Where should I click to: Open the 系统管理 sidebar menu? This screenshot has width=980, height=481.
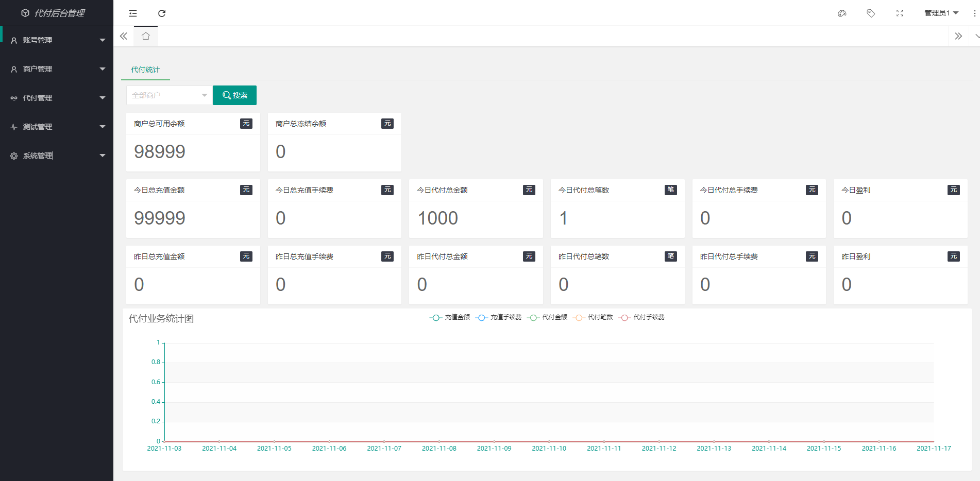[x=57, y=156]
